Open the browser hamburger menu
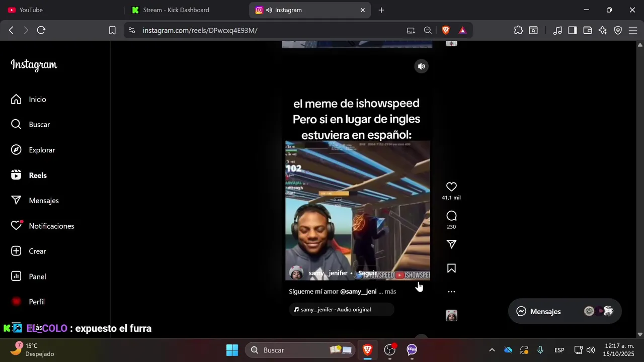Screen dimensions: 644x362 (x=632, y=30)
